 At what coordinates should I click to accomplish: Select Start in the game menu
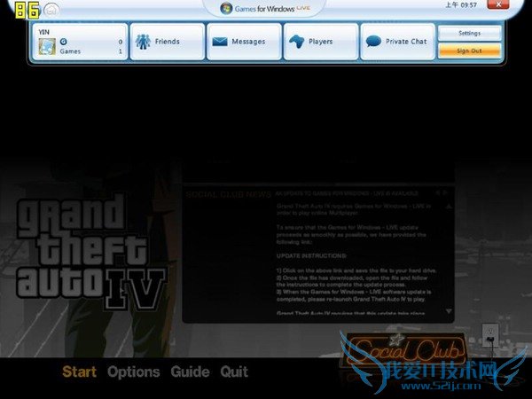click(80, 372)
